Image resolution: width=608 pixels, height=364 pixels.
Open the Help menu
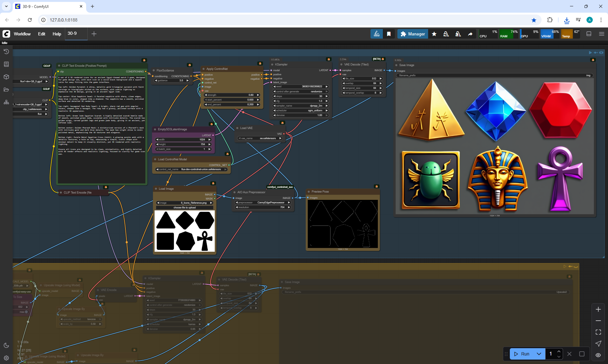[x=57, y=34]
